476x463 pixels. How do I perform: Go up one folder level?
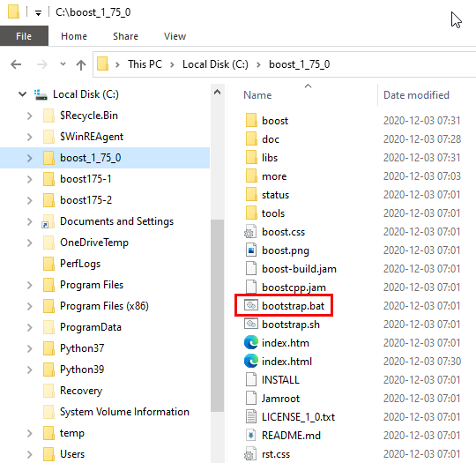pyautogui.click(x=81, y=64)
